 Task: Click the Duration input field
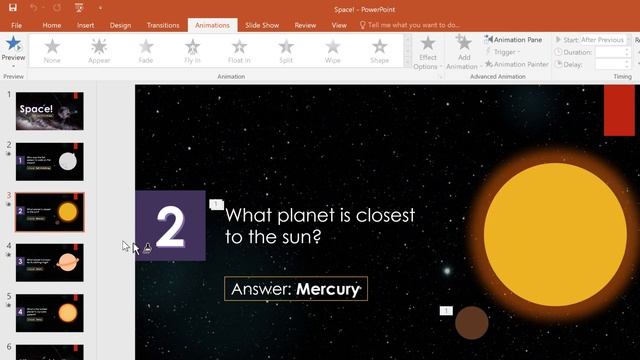[609, 52]
